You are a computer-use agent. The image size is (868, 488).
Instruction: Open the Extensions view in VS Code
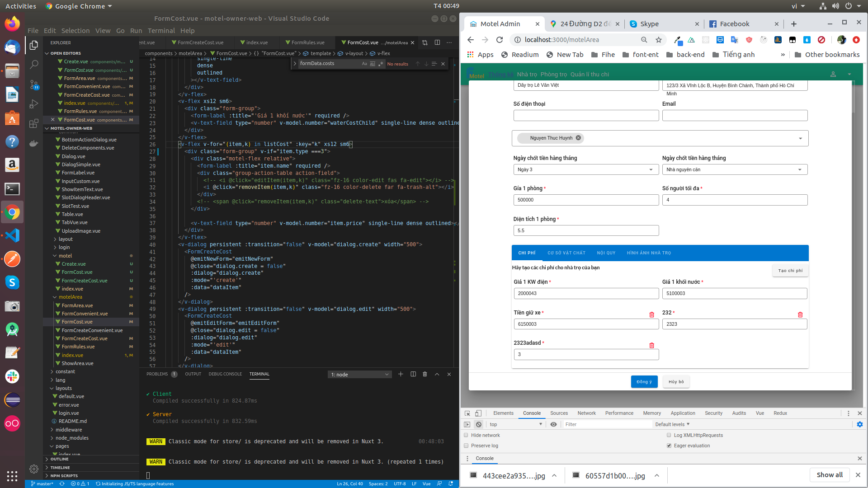pyautogui.click(x=34, y=124)
